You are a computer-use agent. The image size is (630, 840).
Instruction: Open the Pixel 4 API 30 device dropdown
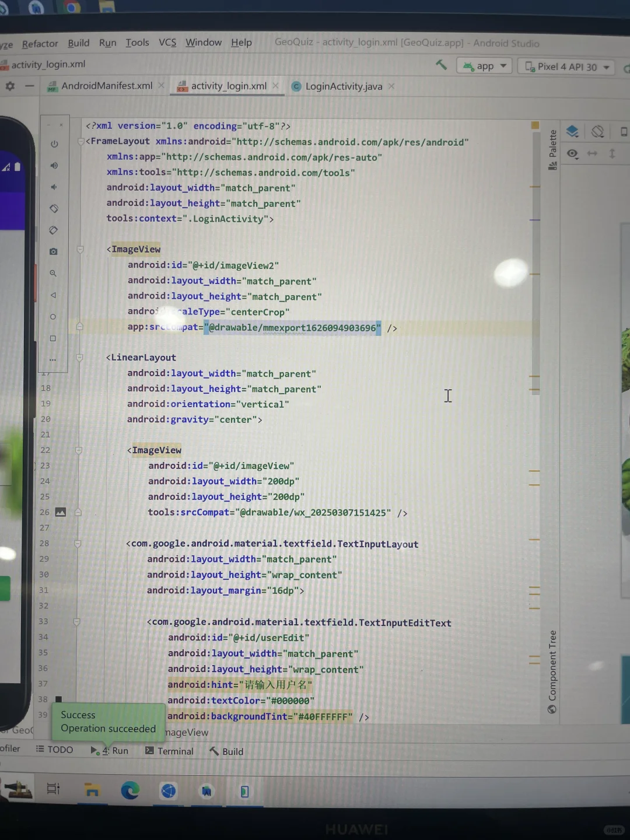coord(566,66)
